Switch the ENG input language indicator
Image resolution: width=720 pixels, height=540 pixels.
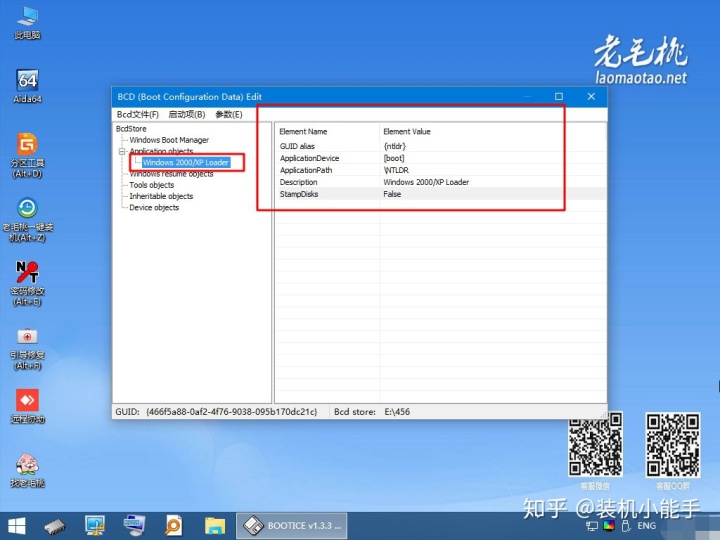647,526
